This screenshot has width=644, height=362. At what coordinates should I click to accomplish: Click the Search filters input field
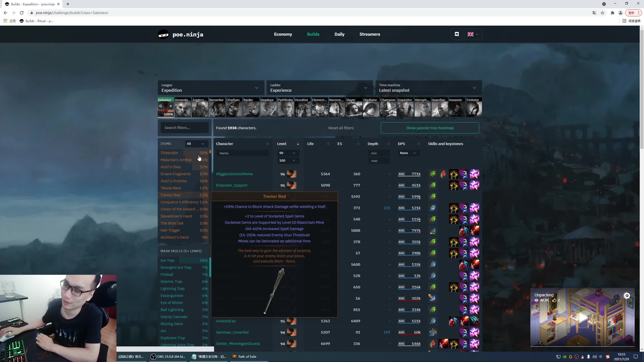185,128
